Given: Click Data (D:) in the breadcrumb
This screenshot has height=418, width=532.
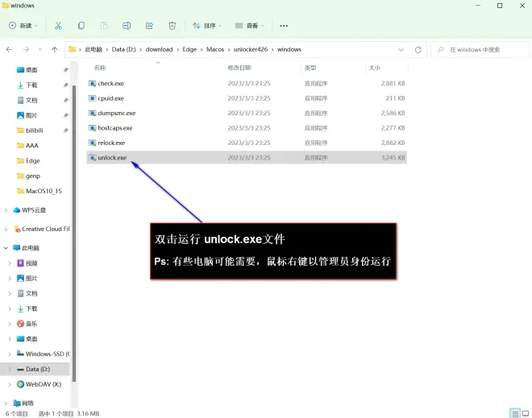Looking at the screenshot, I should point(123,49).
